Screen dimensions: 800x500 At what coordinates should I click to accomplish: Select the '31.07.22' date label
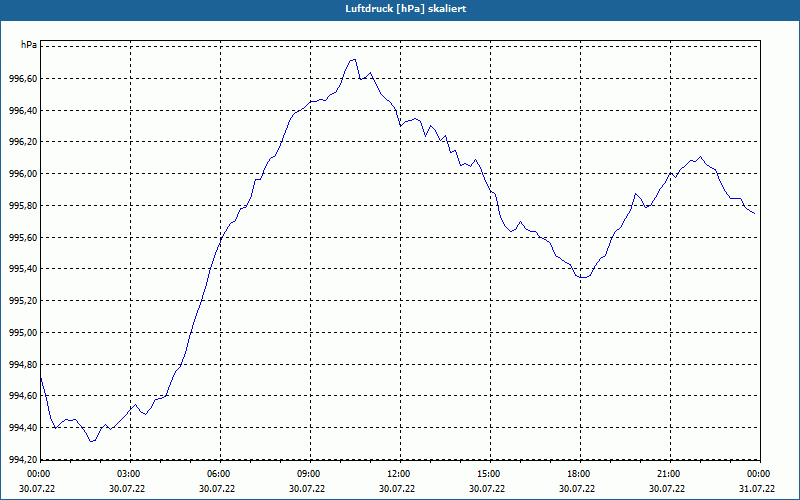pyautogui.click(x=757, y=488)
